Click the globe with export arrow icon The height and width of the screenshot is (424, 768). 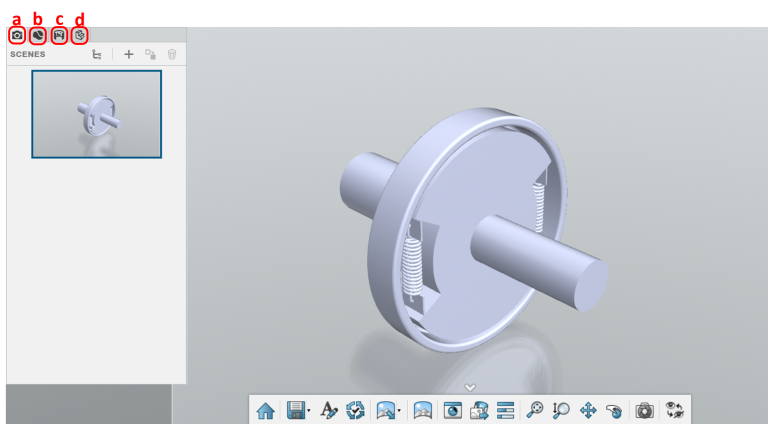click(479, 410)
